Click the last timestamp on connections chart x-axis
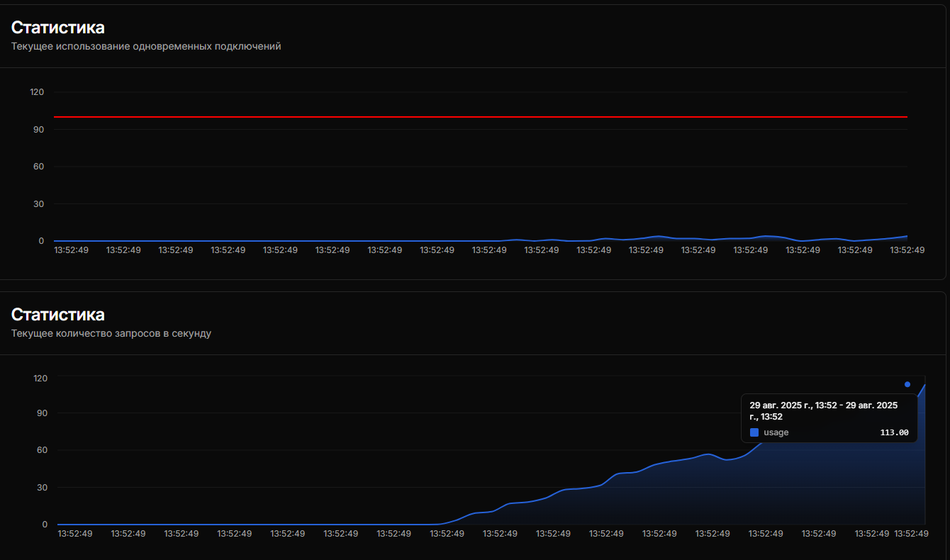Viewport: 950px width, 560px height. [x=907, y=250]
